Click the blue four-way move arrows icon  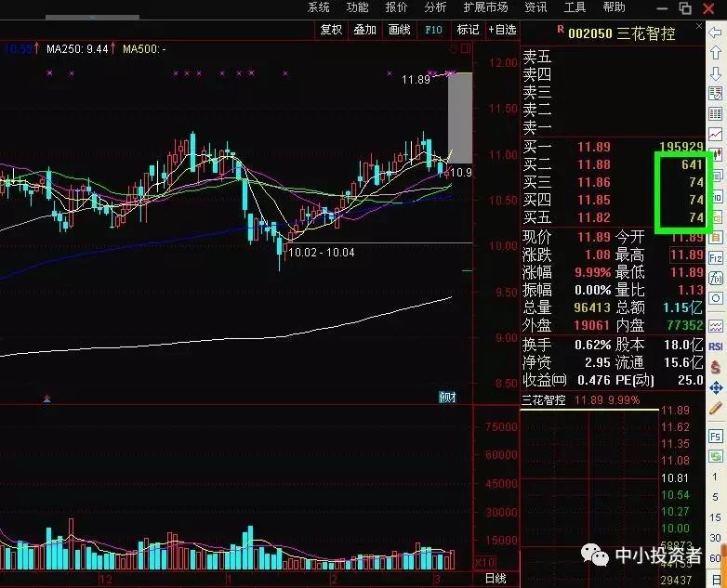pos(716,387)
